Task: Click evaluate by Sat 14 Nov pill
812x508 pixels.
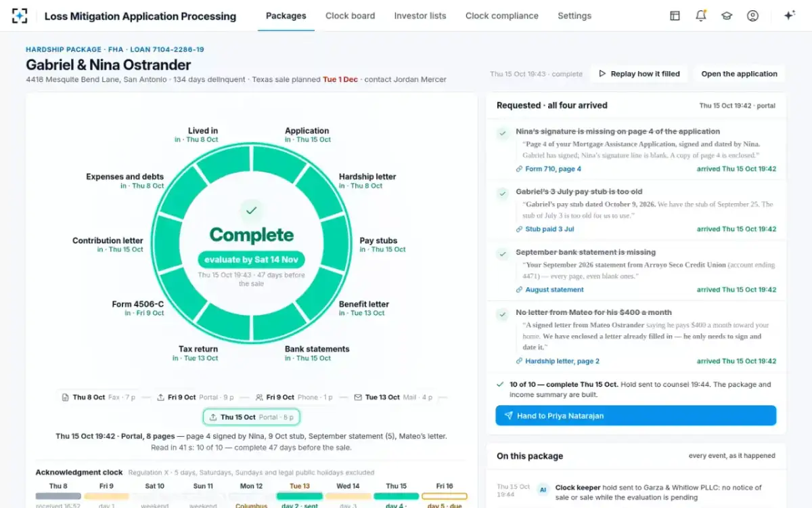Action: pyautogui.click(x=251, y=259)
